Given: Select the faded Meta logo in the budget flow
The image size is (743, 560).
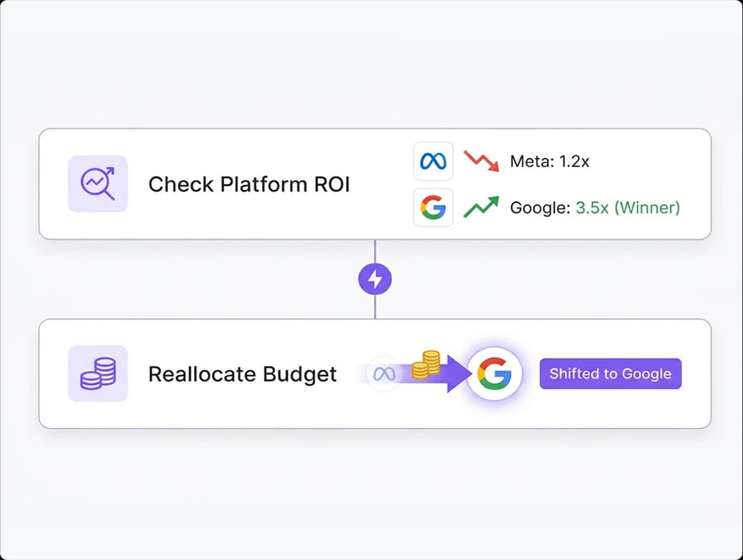Looking at the screenshot, I should (x=383, y=373).
